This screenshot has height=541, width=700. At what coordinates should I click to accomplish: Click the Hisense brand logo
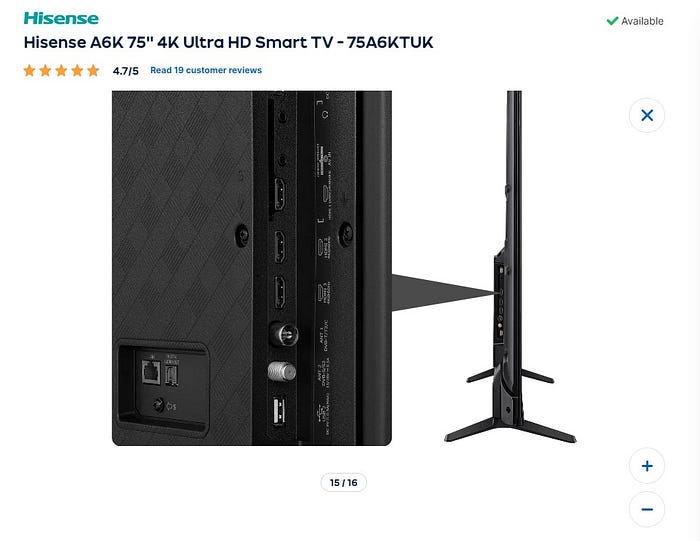pyautogui.click(x=61, y=18)
